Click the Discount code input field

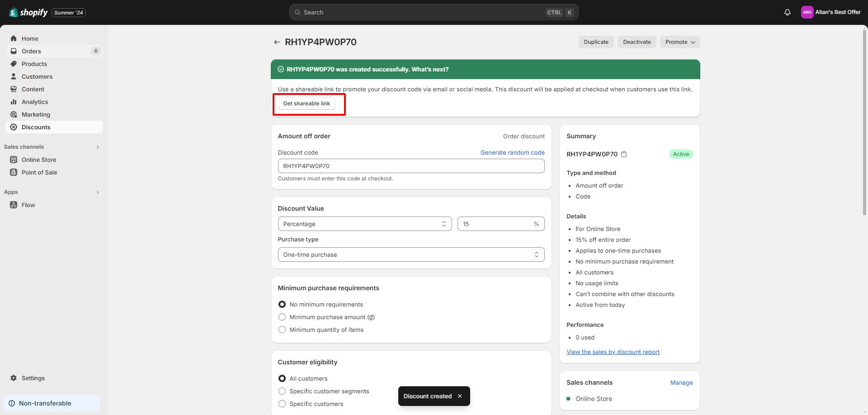click(x=410, y=166)
